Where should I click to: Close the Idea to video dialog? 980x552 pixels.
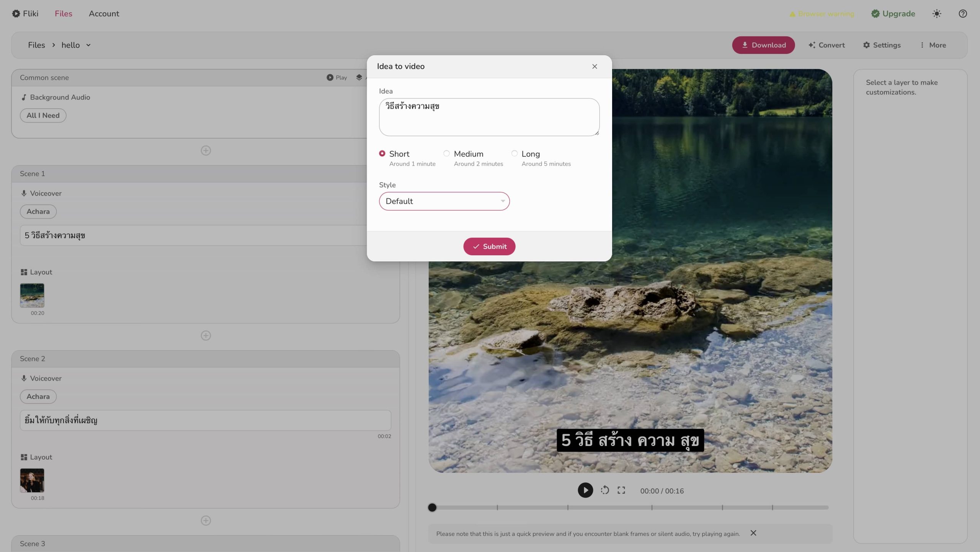[594, 67]
